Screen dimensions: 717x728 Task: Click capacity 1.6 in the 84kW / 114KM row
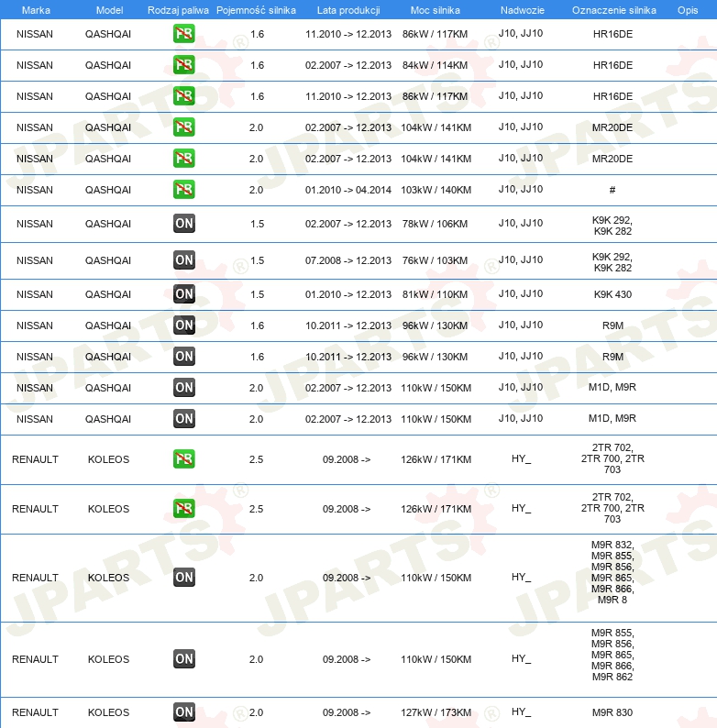click(x=258, y=65)
